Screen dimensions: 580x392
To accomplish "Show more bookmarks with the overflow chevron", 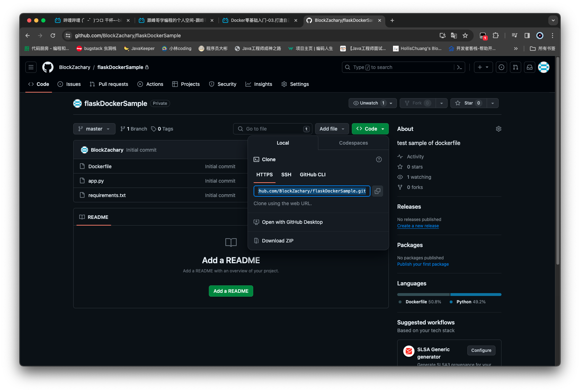I will coord(516,49).
